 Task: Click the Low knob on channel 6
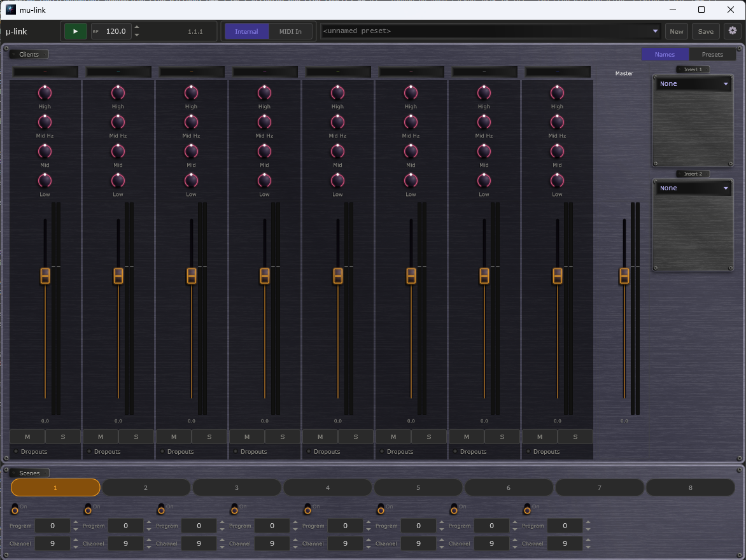(x=411, y=180)
